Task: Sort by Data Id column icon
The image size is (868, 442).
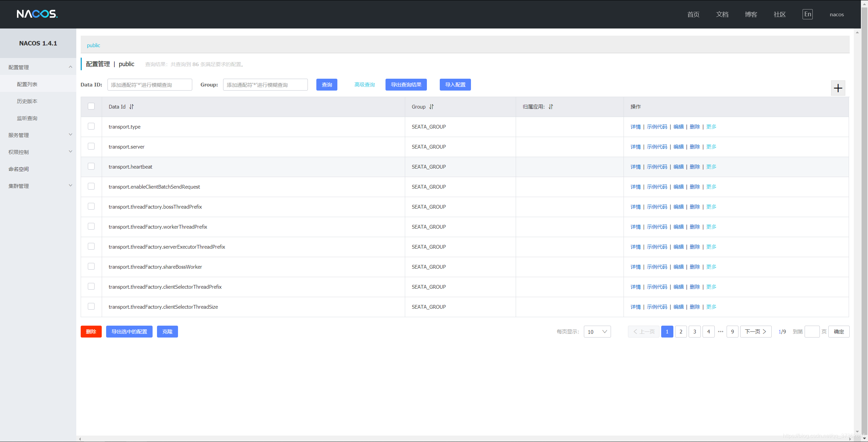Action: tap(132, 107)
